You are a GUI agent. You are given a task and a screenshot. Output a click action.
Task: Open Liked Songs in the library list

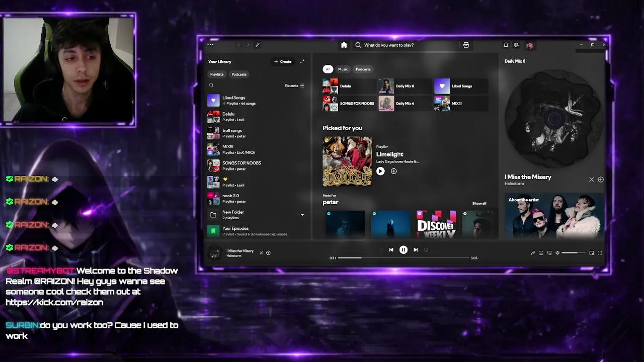257,100
